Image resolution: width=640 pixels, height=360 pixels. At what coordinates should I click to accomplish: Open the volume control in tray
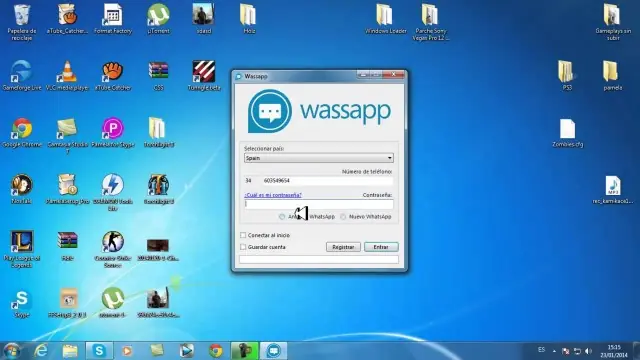coord(588,351)
